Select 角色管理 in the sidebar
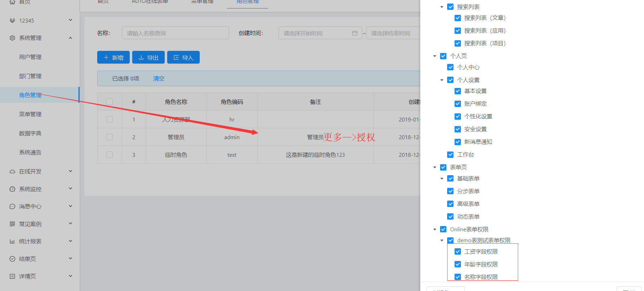Screen dimensions: 644x291 (x=40, y=95)
